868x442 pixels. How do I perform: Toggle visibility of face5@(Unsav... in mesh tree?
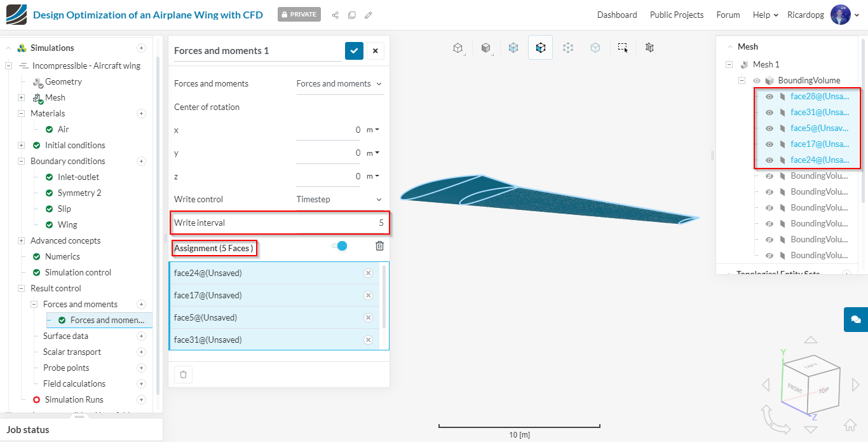[x=769, y=128]
